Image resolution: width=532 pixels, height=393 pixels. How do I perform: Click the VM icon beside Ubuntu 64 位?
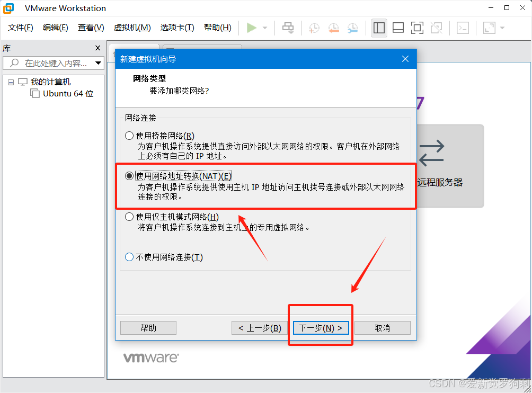tap(35, 93)
